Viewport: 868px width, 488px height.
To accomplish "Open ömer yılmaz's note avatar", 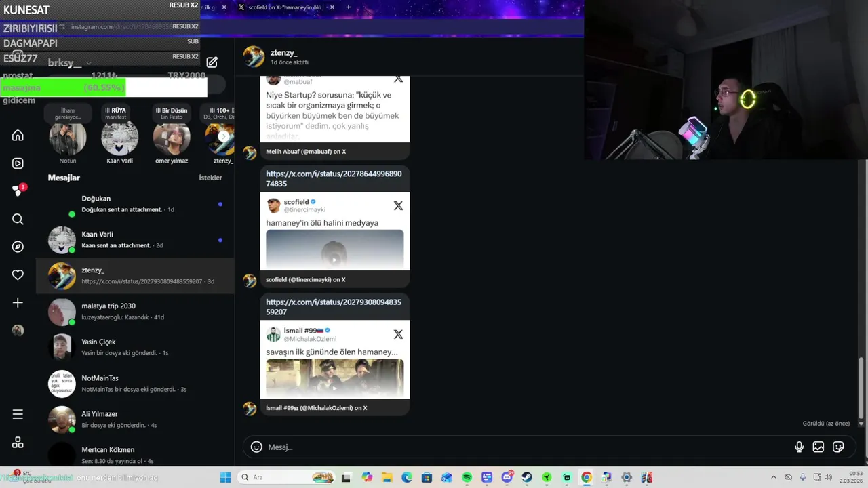I will pyautogui.click(x=172, y=138).
